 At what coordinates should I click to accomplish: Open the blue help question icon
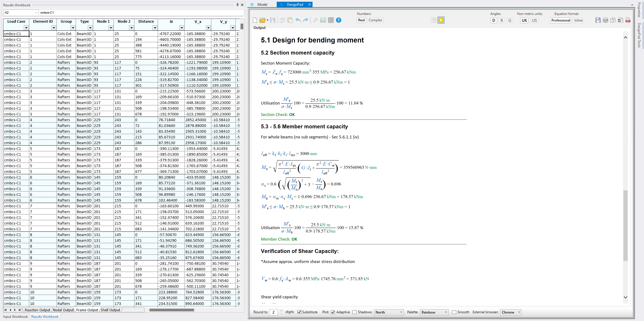pos(338,20)
